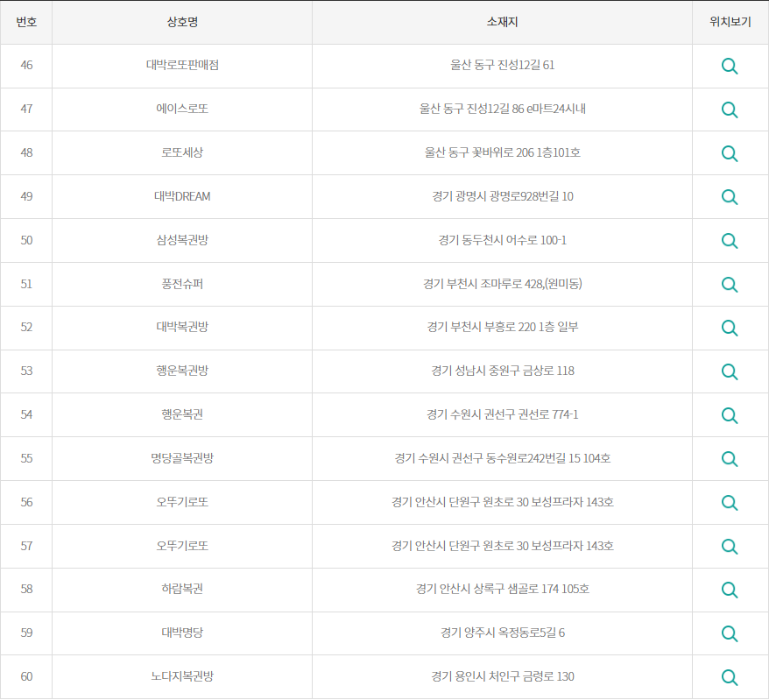Viewport: 769px width, 700px height.
Task: Click the magnifier icon for 에이스로또
Action: [x=730, y=110]
